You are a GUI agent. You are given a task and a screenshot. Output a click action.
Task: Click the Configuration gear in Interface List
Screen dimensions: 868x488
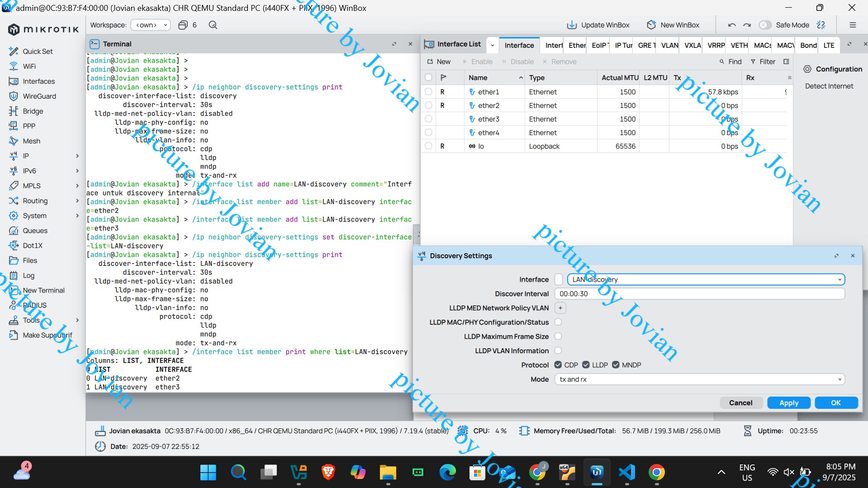point(807,69)
